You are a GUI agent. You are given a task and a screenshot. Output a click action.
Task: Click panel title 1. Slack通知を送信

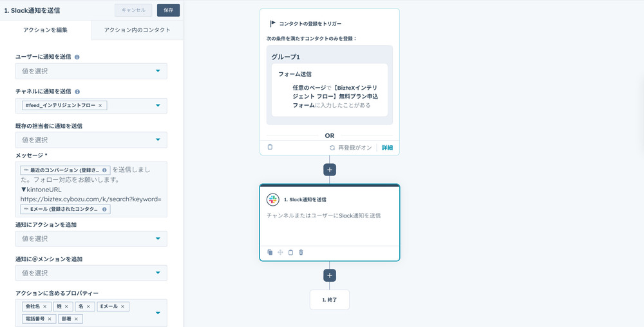click(x=32, y=11)
